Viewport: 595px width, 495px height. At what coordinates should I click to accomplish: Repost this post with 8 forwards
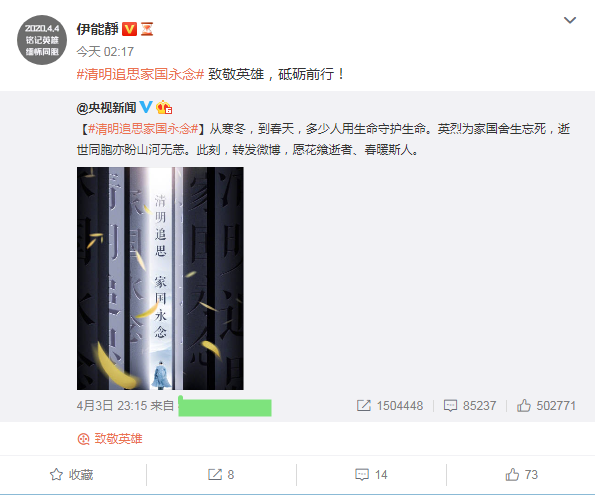click(x=221, y=475)
